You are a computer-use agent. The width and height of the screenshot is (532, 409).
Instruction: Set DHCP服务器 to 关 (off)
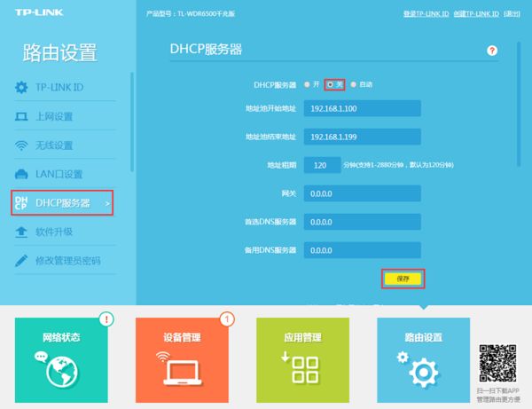(331, 84)
